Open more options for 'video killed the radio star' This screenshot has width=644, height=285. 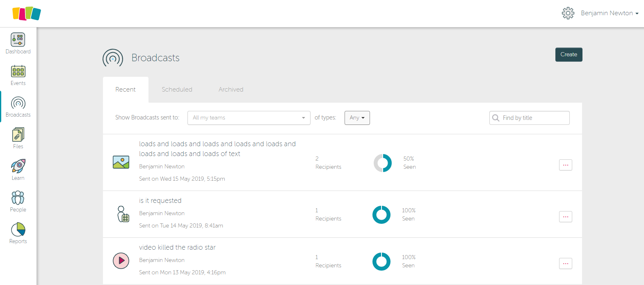click(566, 264)
